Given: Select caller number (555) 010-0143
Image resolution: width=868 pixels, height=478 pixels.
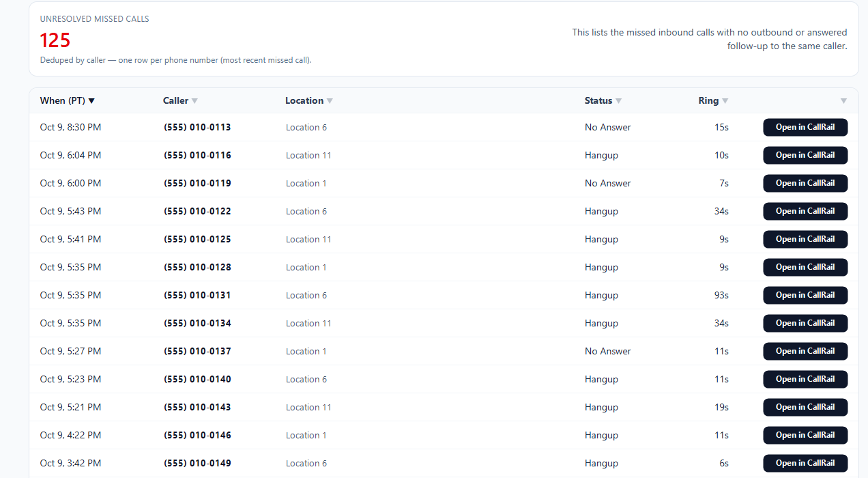Looking at the screenshot, I should coord(197,408).
